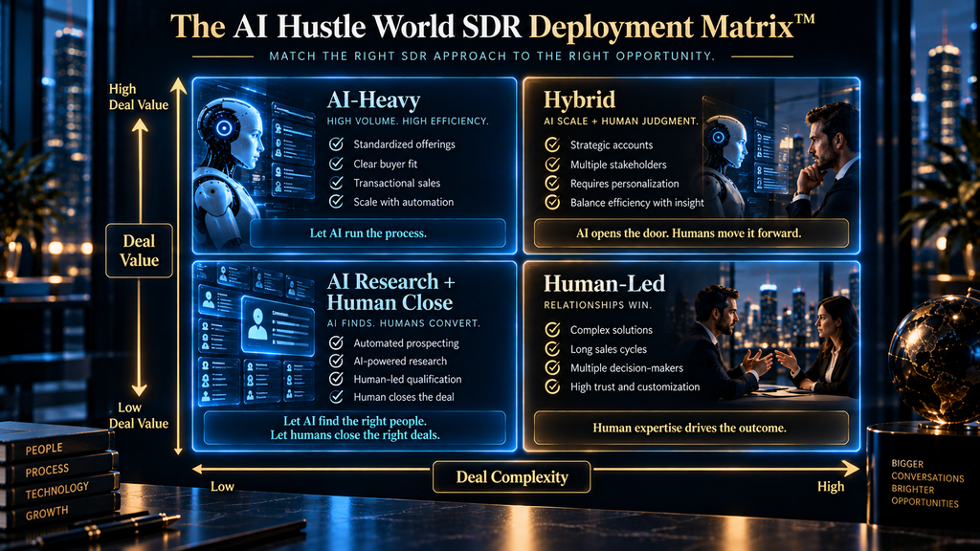Click the large highlighted profile card in AI Research panel

tap(278, 327)
